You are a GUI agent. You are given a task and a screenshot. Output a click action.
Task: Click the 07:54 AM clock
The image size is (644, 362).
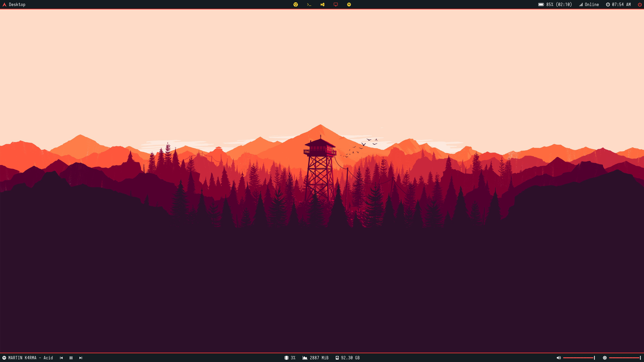click(x=618, y=5)
